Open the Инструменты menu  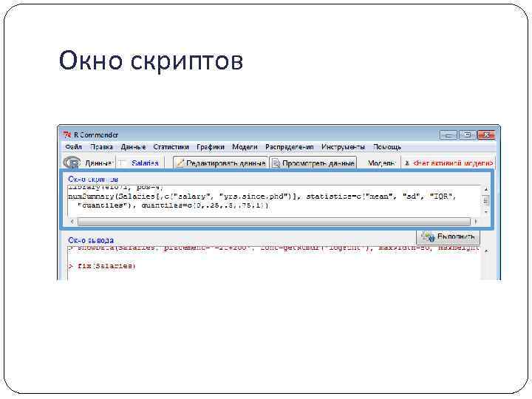[343, 147]
